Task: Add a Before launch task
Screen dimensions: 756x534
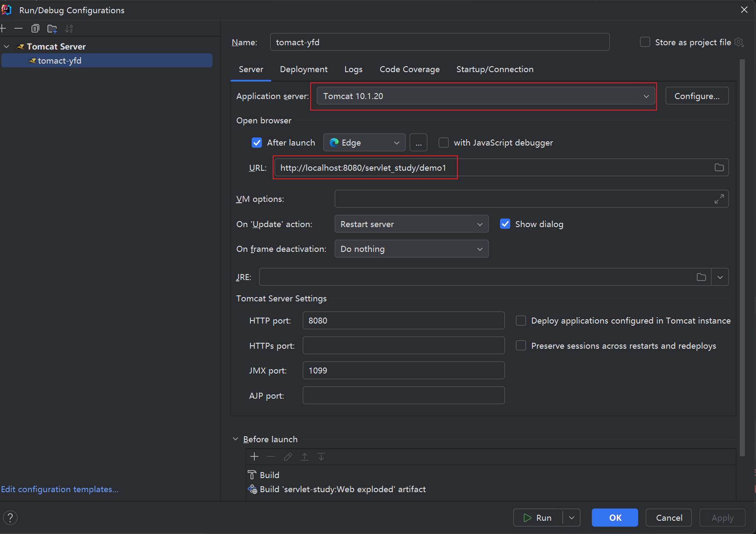Action: pyautogui.click(x=254, y=457)
